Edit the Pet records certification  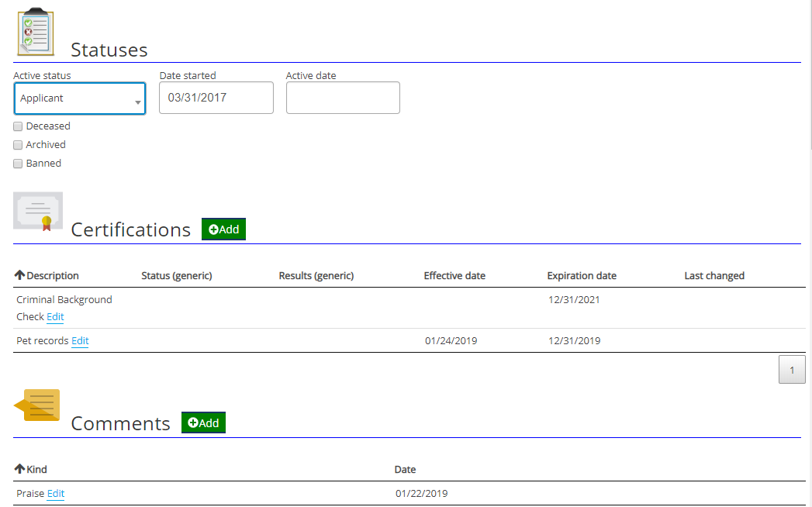[80, 341]
